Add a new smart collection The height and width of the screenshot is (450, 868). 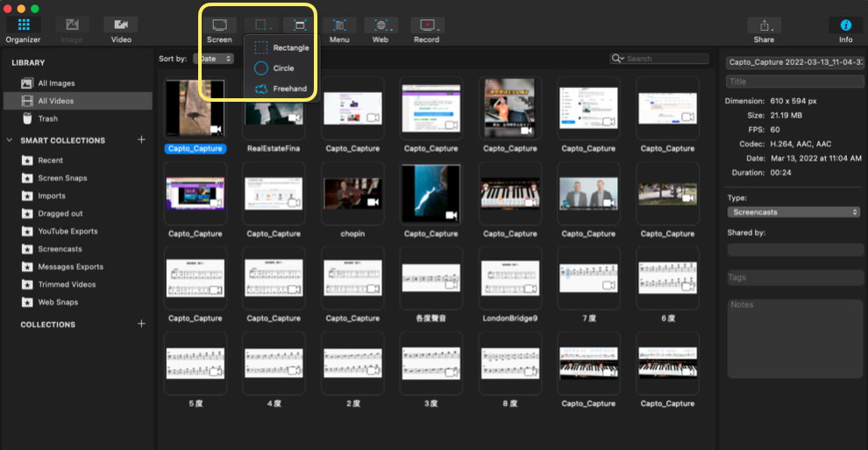[x=141, y=140]
